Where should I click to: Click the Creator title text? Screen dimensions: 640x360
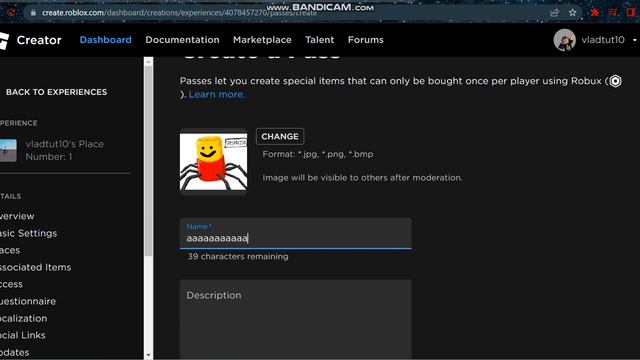click(39, 40)
